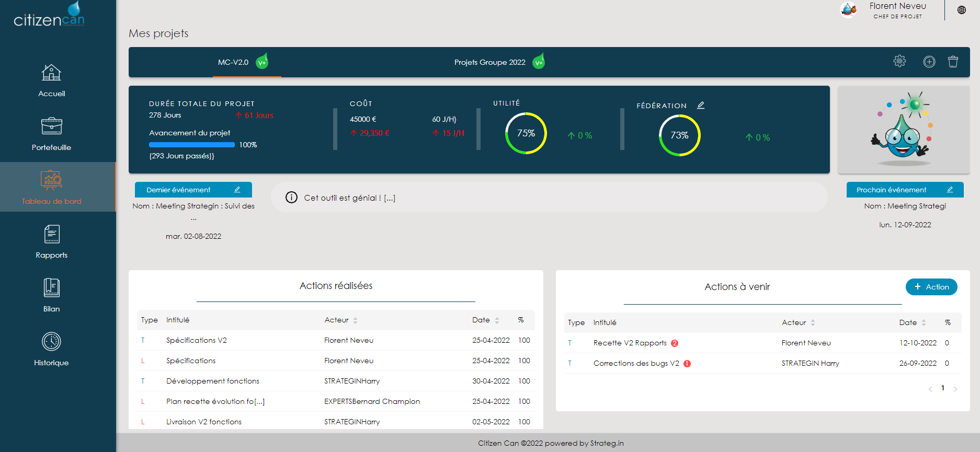Image resolution: width=980 pixels, height=452 pixels.
Task: Edit the Fédération value with pencil icon
Action: [x=701, y=106]
